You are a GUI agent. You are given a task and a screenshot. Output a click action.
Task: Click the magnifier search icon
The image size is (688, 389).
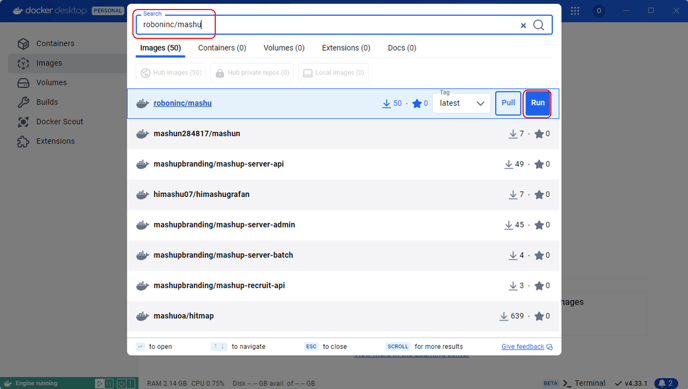538,25
